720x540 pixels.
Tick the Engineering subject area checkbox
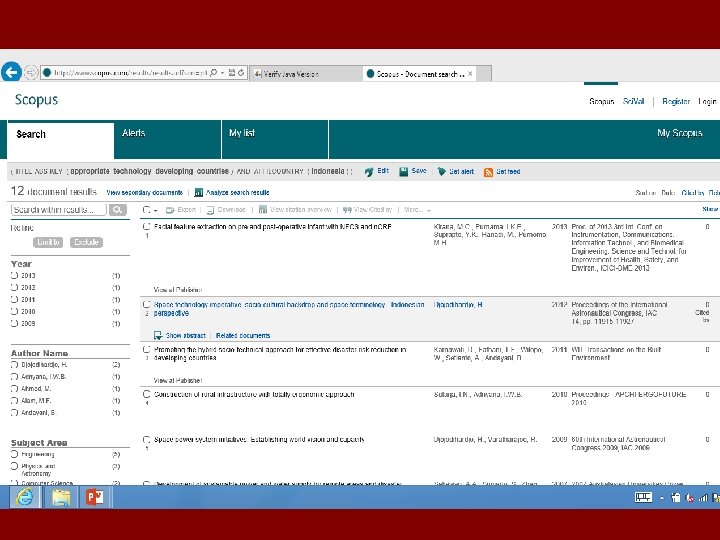[x=14, y=454]
